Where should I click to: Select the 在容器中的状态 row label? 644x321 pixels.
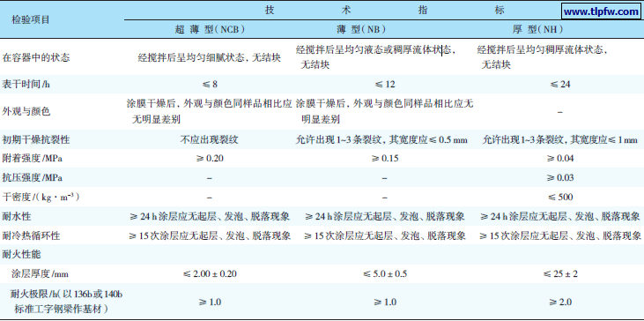(36, 57)
